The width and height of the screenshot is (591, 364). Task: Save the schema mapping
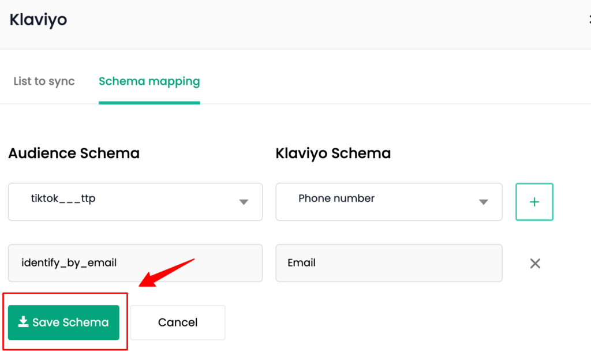point(63,322)
